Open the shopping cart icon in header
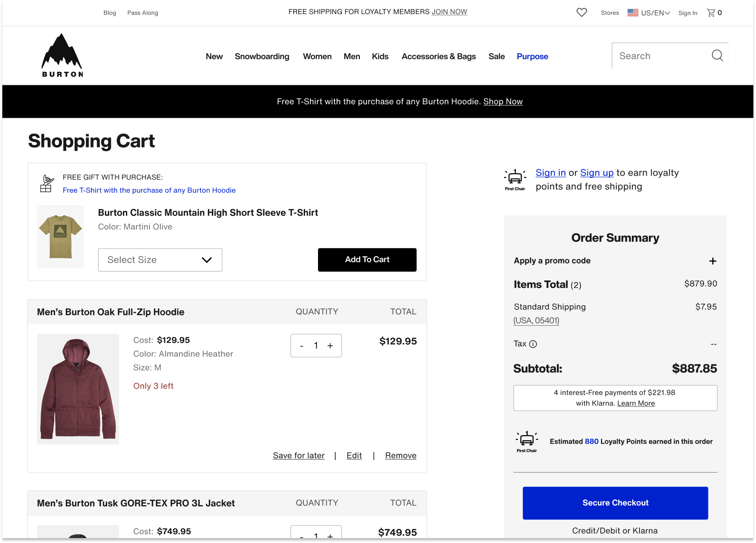The image size is (756, 543). tap(711, 13)
